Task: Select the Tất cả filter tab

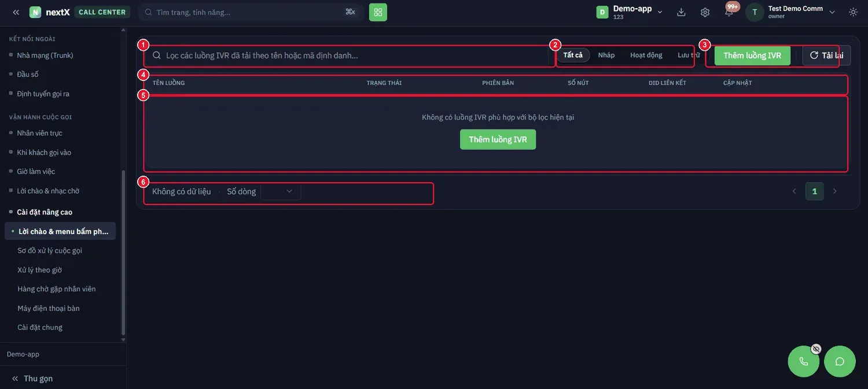Action: pos(573,55)
